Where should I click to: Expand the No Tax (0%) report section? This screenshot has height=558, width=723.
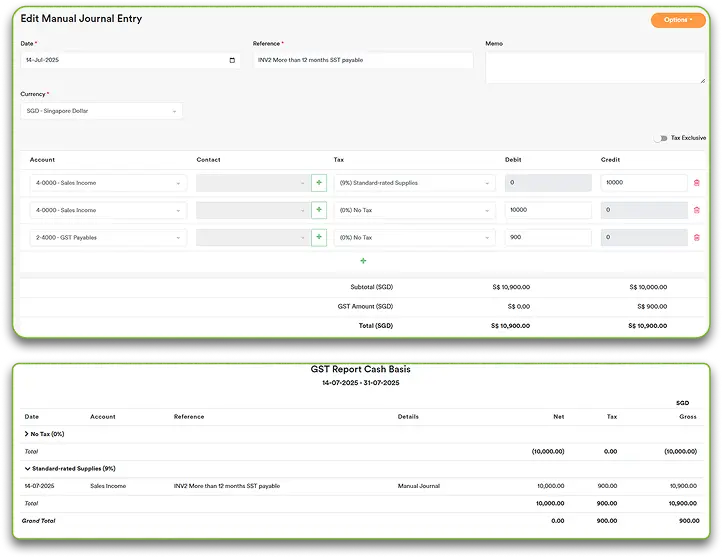(27, 435)
